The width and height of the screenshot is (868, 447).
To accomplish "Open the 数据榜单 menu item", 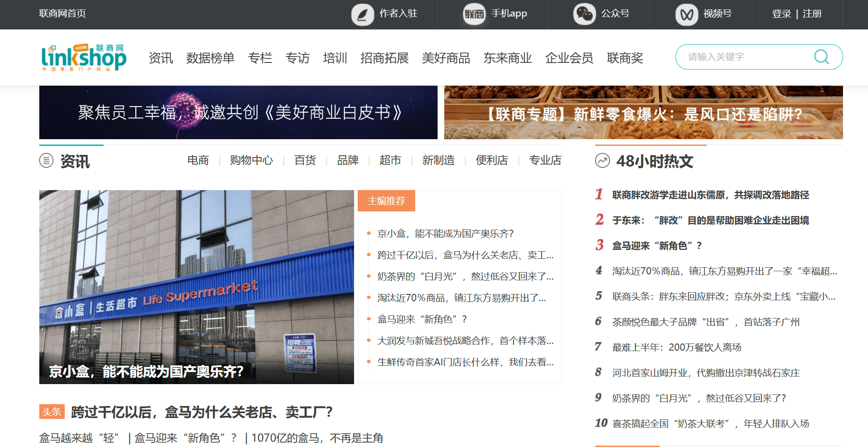I will click(210, 58).
